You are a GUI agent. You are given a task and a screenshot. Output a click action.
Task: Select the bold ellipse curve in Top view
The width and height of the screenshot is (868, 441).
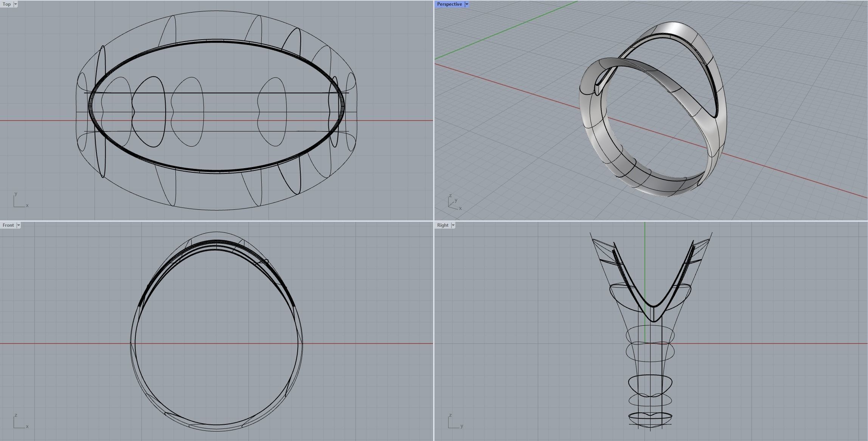pyautogui.click(x=217, y=40)
